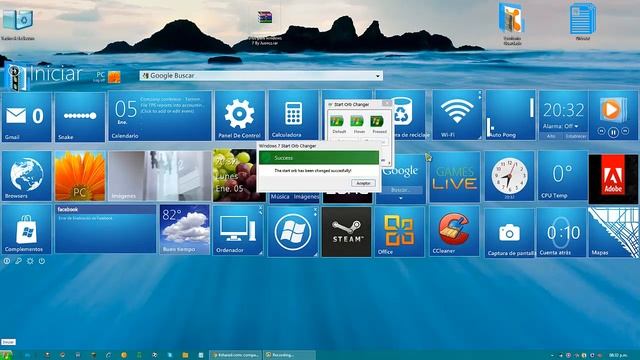Click the info icon below Complementos
The height and width of the screenshot is (360, 640).
pyautogui.click(x=7, y=261)
